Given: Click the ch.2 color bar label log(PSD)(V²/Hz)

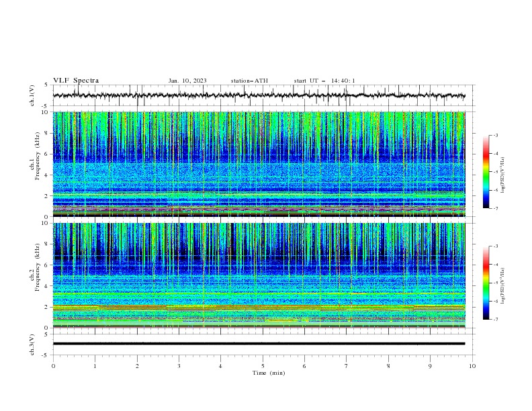Looking at the screenshot, I should click(503, 286).
